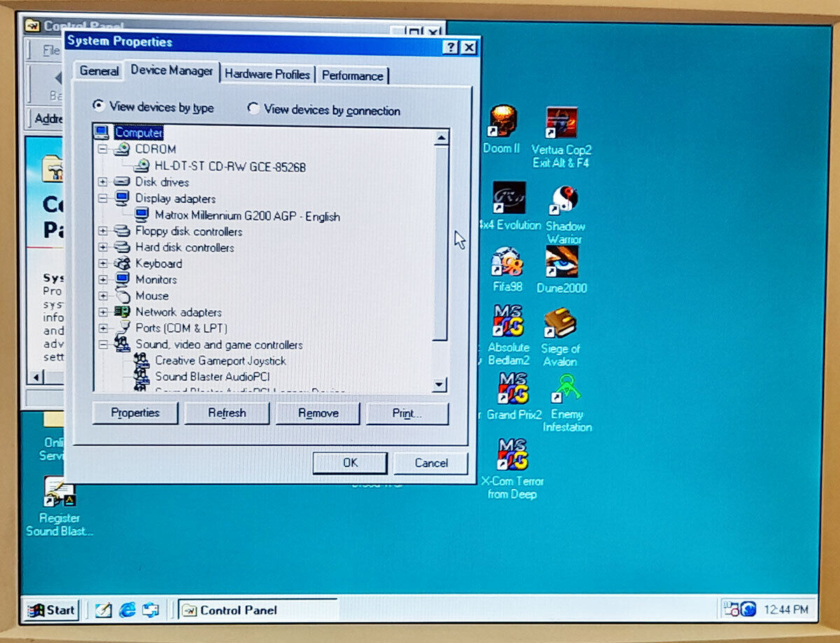Open the Dune2000 desktop shortcut
Viewport: 840px width, 643px height.
(x=562, y=262)
